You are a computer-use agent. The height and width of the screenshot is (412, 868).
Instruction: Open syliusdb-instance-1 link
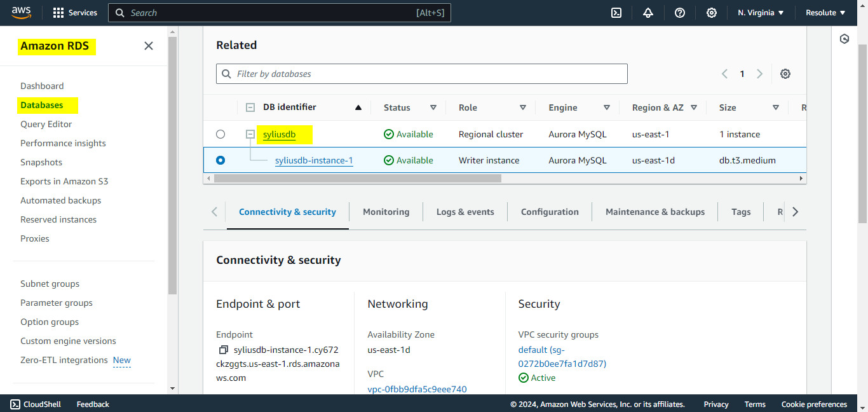pos(314,160)
